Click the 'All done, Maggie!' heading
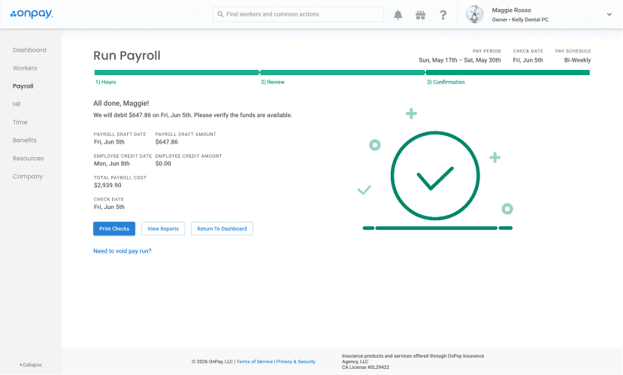 [121, 103]
